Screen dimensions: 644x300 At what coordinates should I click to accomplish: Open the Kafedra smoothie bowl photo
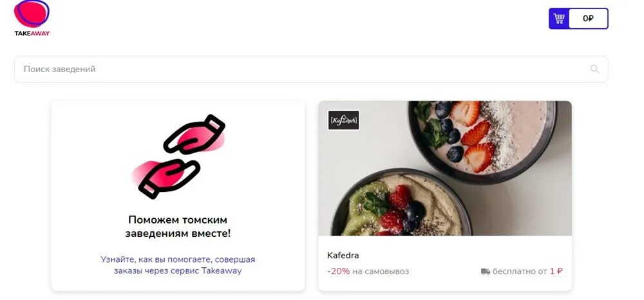(445, 168)
